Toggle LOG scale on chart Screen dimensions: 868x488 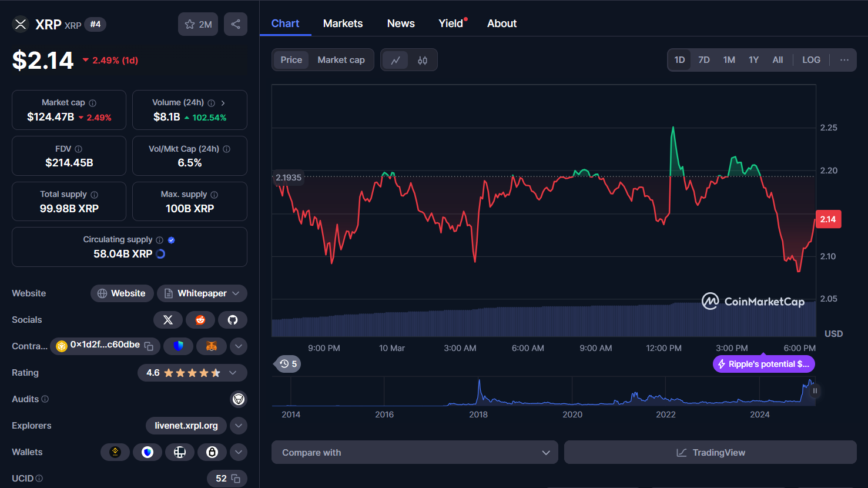pyautogui.click(x=811, y=60)
